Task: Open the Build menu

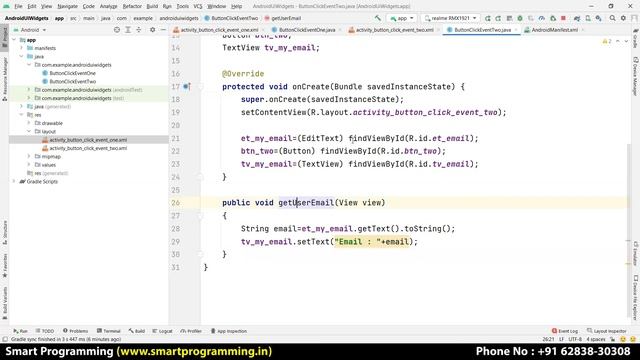Action: [x=152, y=6]
